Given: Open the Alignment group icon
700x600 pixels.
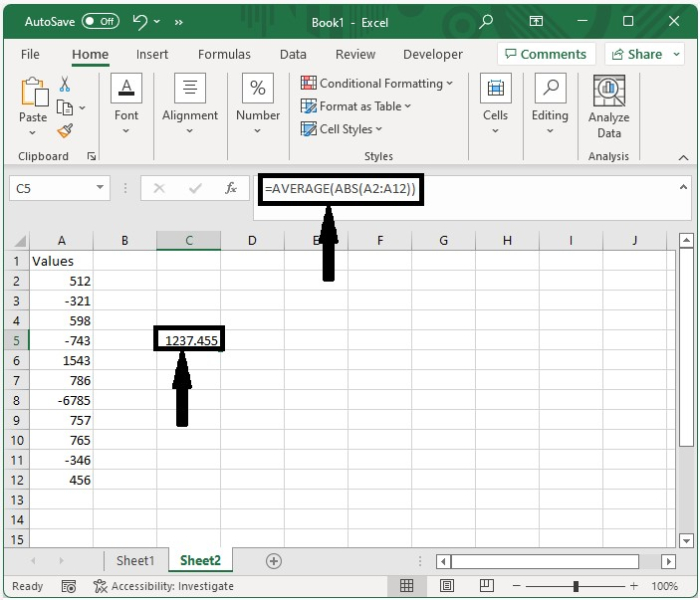Looking at the screenshot, I should [x=190, y=88].
